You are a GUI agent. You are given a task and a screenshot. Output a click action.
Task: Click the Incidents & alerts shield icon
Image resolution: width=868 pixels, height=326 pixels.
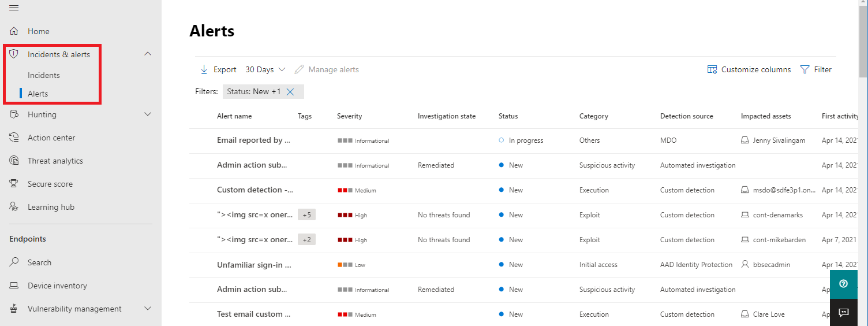coord(14,54)
